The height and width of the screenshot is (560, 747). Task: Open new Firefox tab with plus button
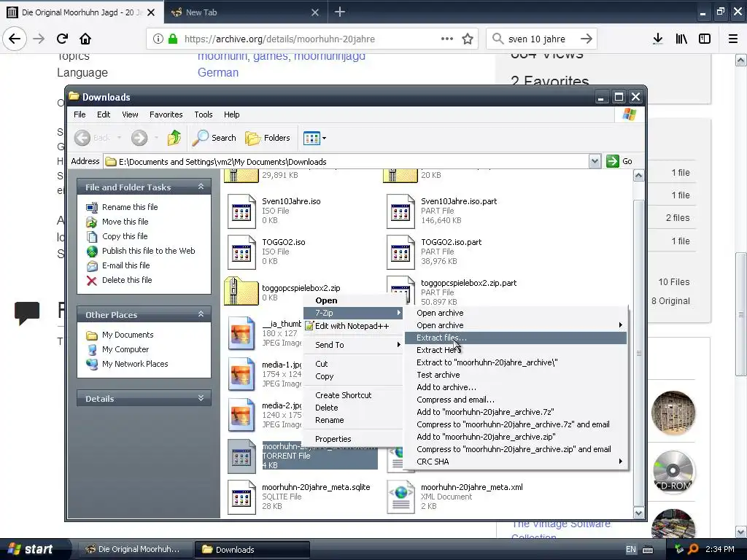pyautogui.click(x=340, y=12)
